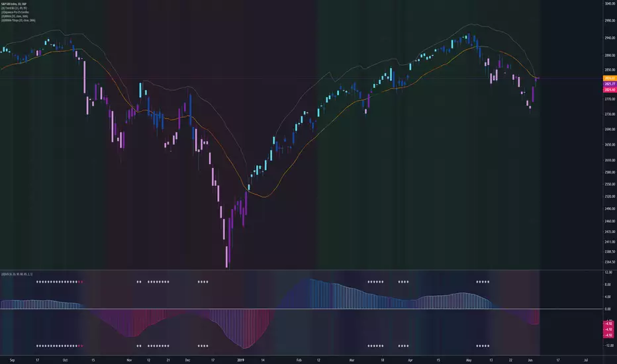
Task: Click the 12.00 oscillator scale value
Action: [608, 272]
